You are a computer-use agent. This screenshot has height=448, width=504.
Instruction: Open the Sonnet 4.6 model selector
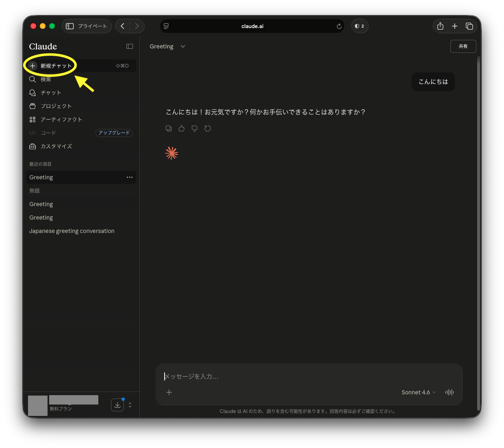click(418, 392)
